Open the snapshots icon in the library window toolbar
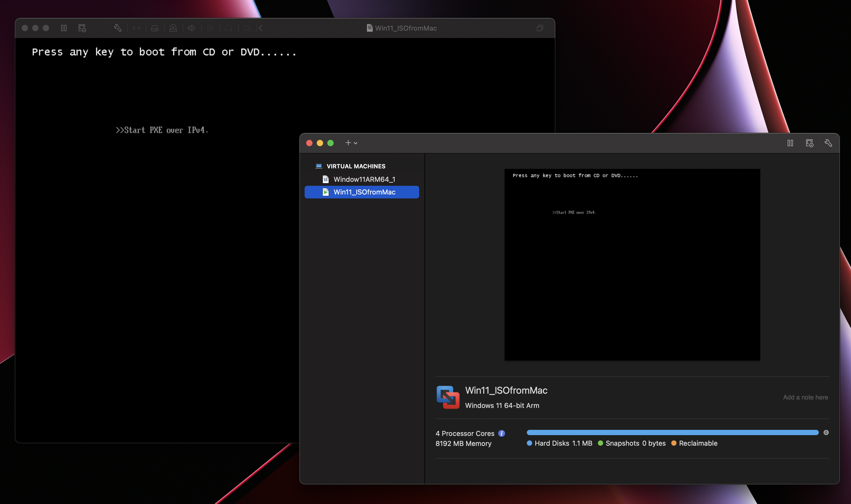The image size is (851, 504). (x=810, y=143)
